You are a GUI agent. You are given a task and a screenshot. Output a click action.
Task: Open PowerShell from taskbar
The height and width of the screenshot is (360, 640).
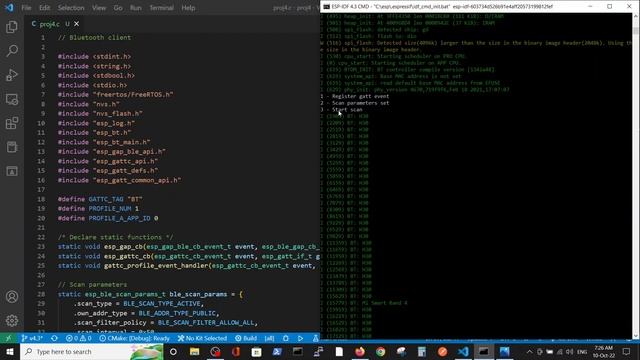tap(277, 351)
